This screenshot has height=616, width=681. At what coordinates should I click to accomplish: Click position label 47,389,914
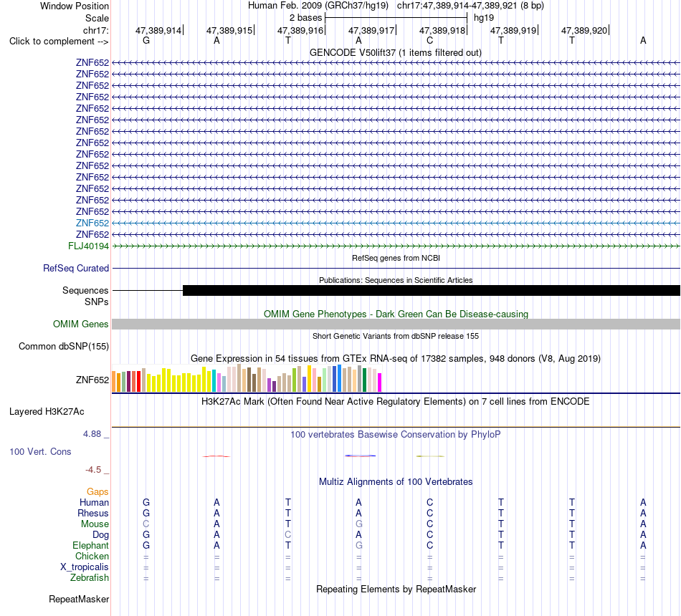tap(158, 30)
